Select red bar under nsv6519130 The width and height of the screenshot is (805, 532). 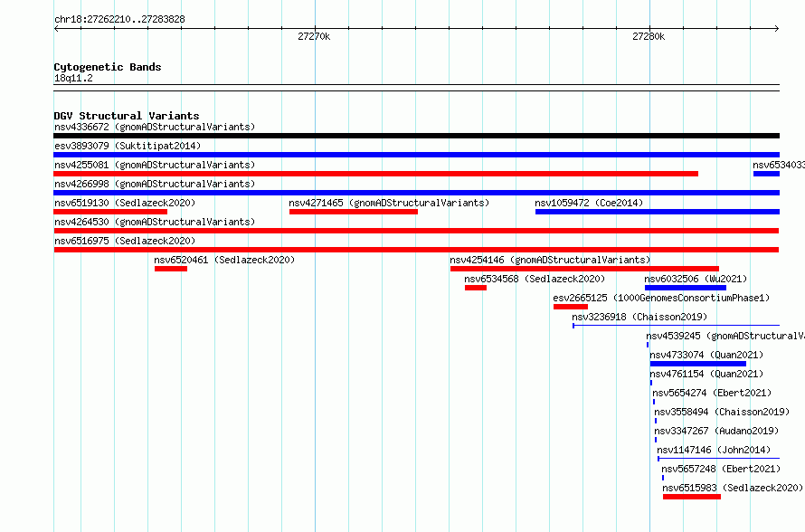click(110, 212)
